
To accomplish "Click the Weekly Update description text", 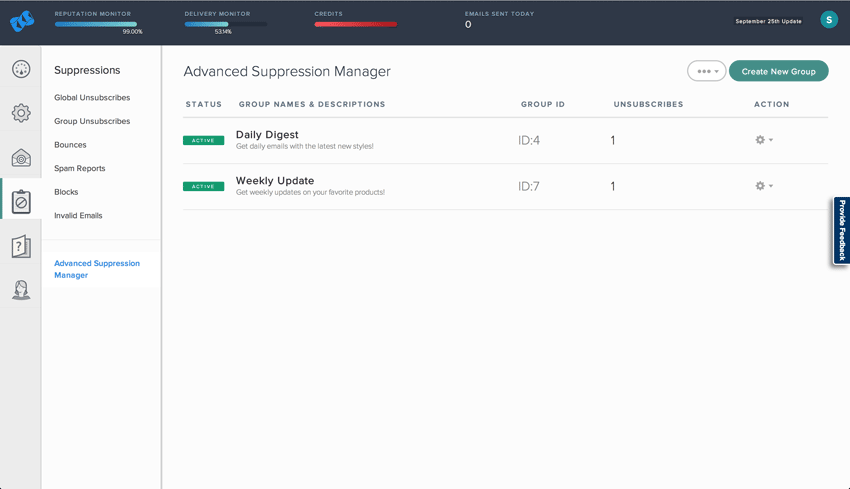I will 310,192.
